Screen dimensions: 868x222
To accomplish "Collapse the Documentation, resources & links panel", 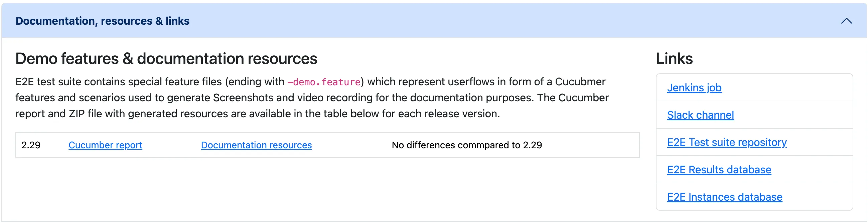I will pos(846,21).
